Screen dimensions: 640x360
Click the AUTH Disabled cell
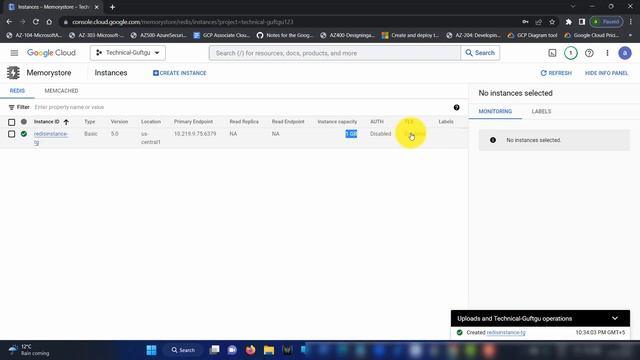tap(380, 134)
